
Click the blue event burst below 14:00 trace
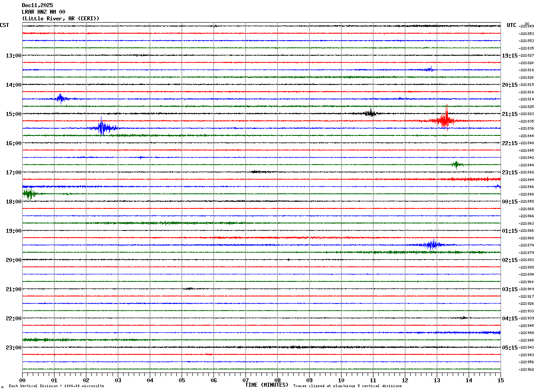(x=60, y=98)
